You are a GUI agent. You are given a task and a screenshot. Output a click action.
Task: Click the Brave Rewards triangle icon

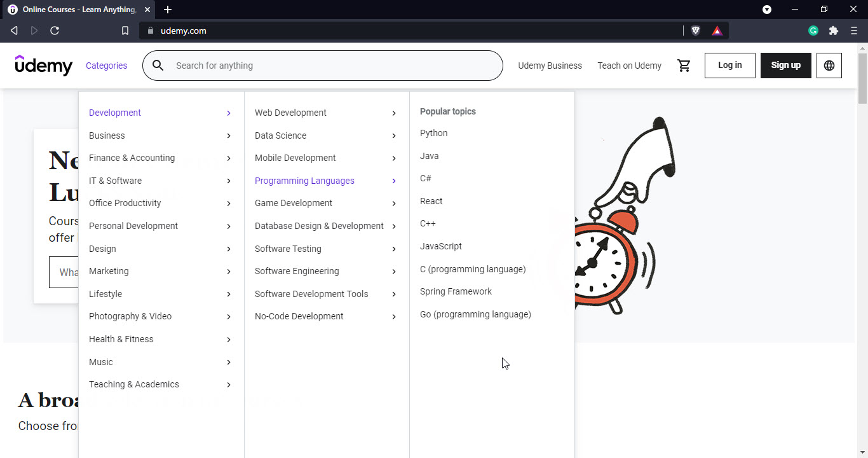[717, 31]
